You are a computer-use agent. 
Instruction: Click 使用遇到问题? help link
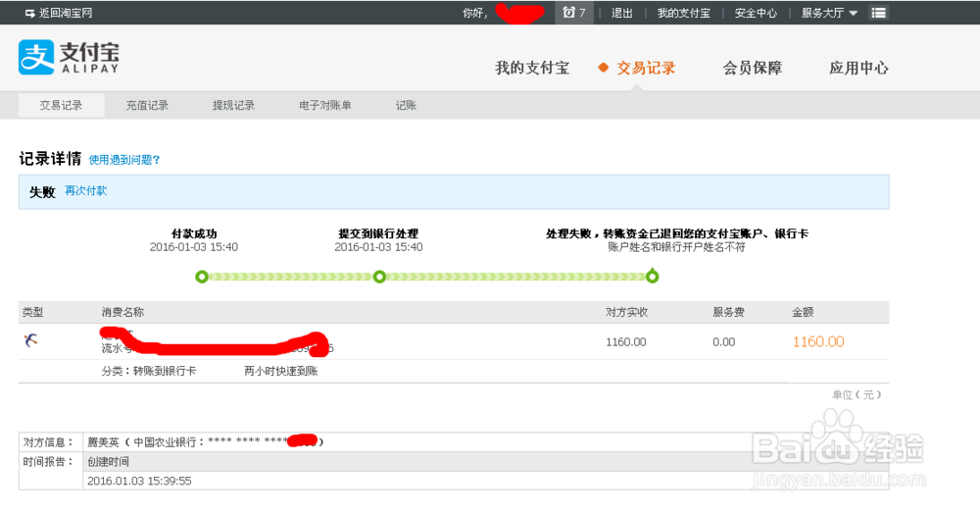[124, 160]
